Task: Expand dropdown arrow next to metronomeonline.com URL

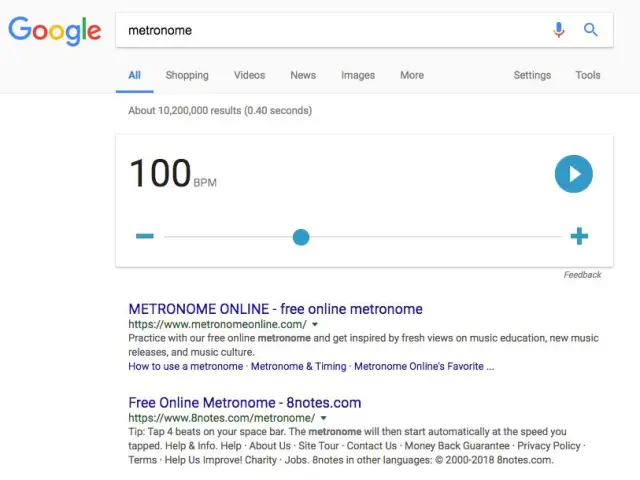Action: coord(315,324)
